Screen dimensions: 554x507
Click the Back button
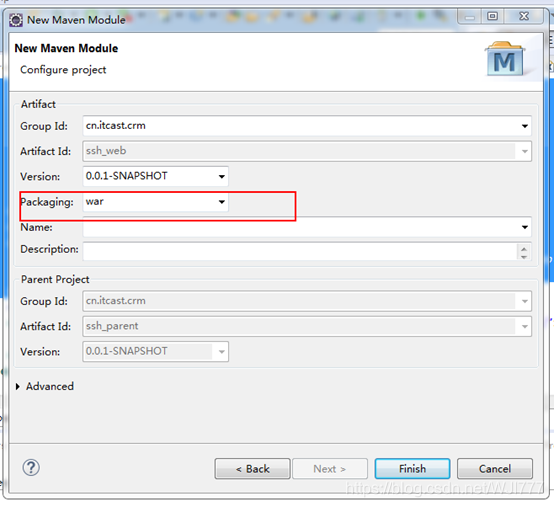(252, 469)
